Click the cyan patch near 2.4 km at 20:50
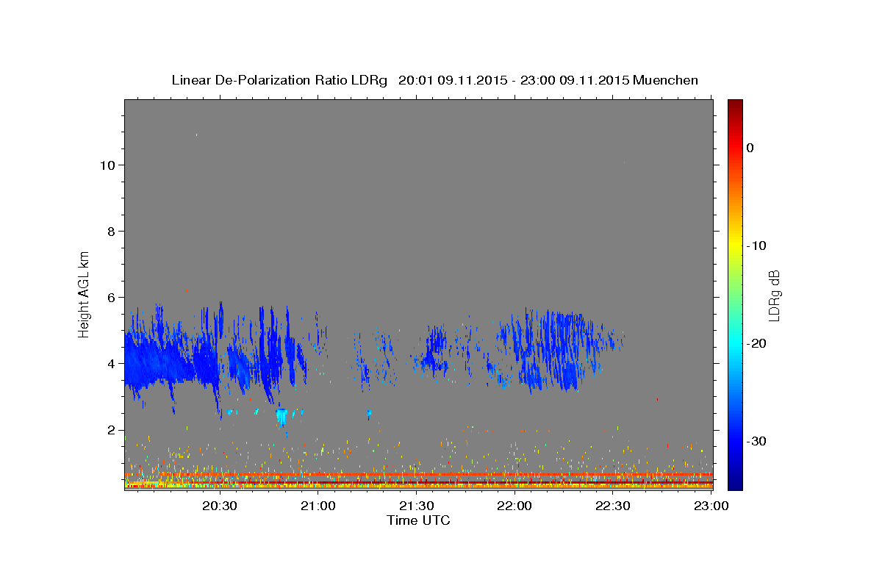Screen dimensions: 882x588 (282, 417)
